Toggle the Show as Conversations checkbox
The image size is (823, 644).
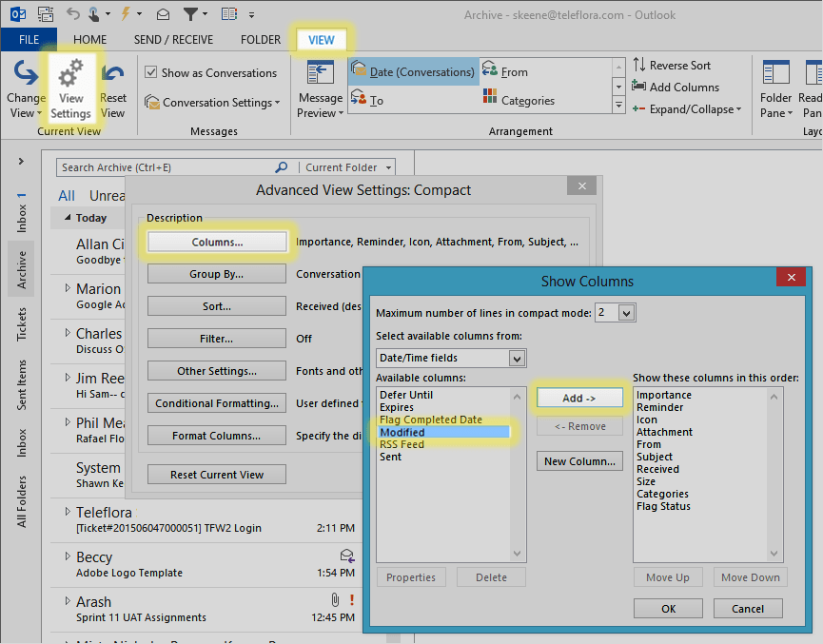(151, 72)
